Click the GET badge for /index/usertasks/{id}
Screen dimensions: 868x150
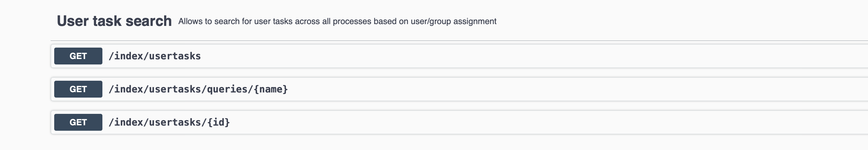tap(78, 122)
